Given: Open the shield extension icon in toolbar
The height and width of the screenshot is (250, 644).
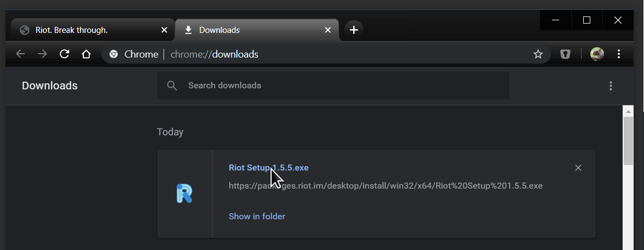Looking at the screenshot, I should [x=565, y=54].
